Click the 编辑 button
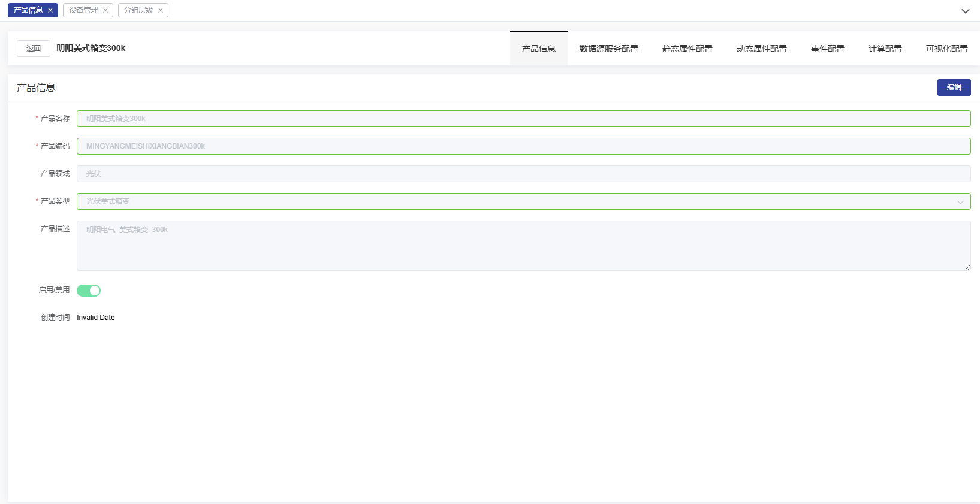Image resolution: width=980 pixels, height=504 pixels. pos(954,87)
